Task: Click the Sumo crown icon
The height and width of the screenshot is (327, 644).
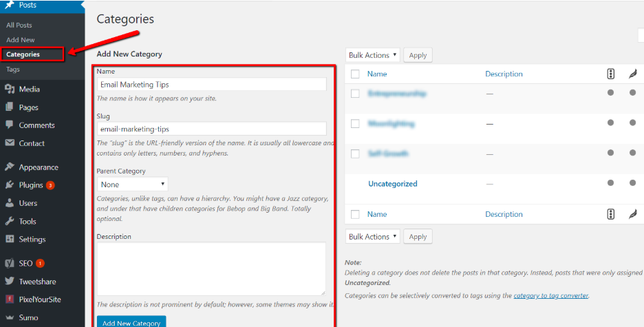Action: click(x=10, y=317)
